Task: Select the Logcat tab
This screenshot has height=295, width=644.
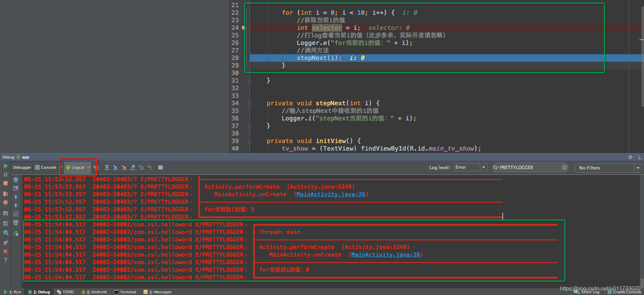Action: [x=78, y=167]
